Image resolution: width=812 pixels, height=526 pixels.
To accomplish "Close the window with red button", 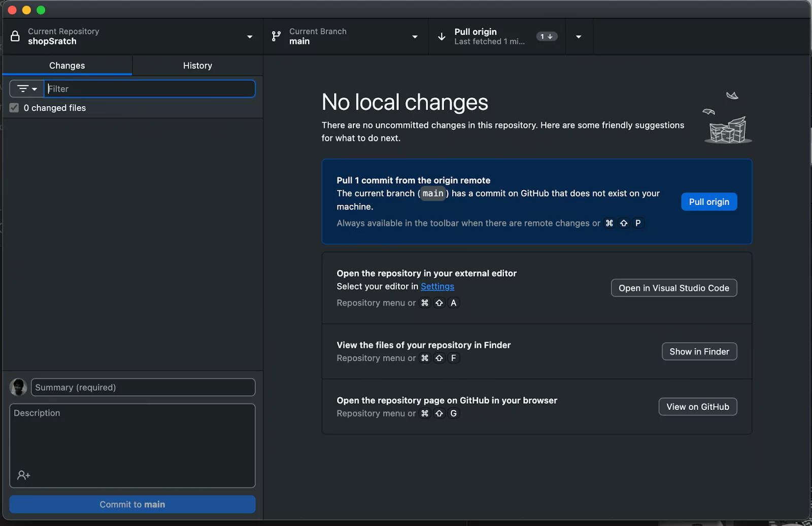I will [13, 10].
